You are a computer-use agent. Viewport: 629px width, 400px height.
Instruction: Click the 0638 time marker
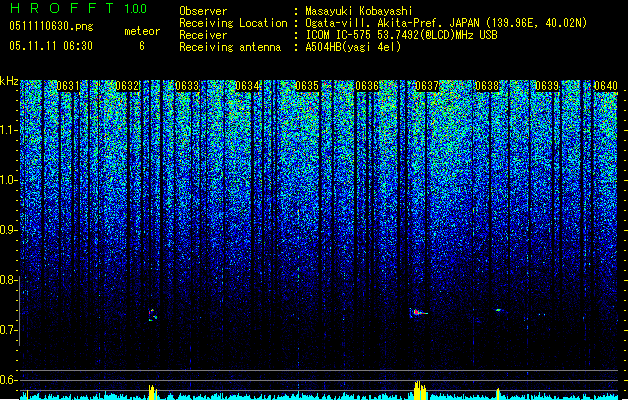(x=487, y=86)
